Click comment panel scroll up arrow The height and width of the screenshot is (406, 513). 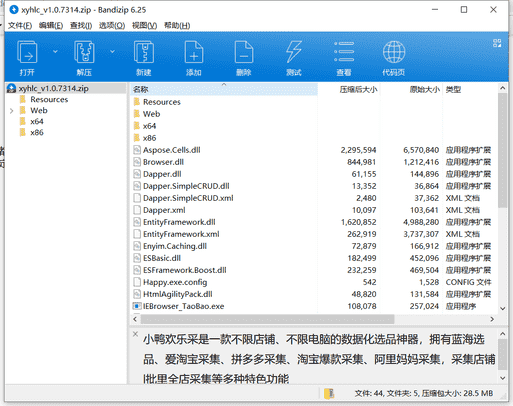503,334
